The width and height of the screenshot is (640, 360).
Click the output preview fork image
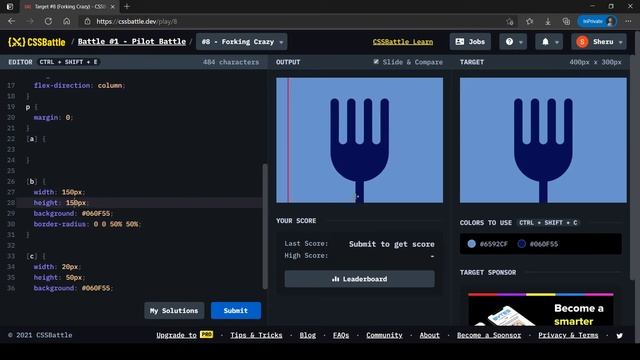(360, 140)
